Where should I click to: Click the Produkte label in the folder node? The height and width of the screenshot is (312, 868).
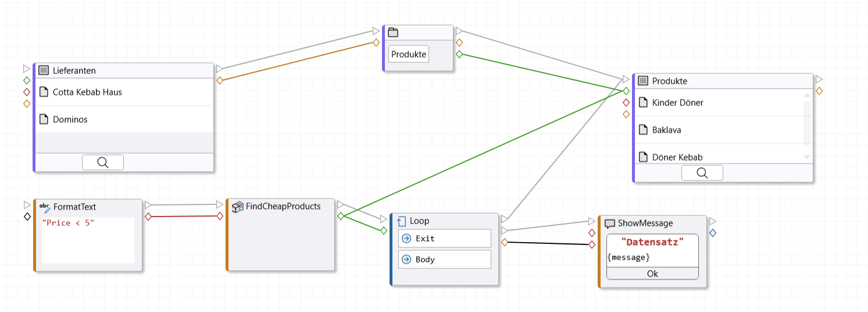[409, 55]
